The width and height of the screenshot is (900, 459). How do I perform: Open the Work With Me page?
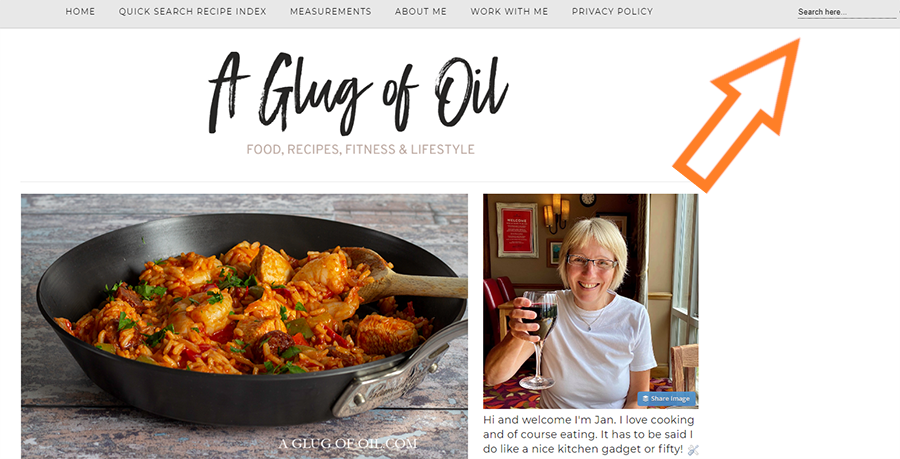click(x=509, y=11)
